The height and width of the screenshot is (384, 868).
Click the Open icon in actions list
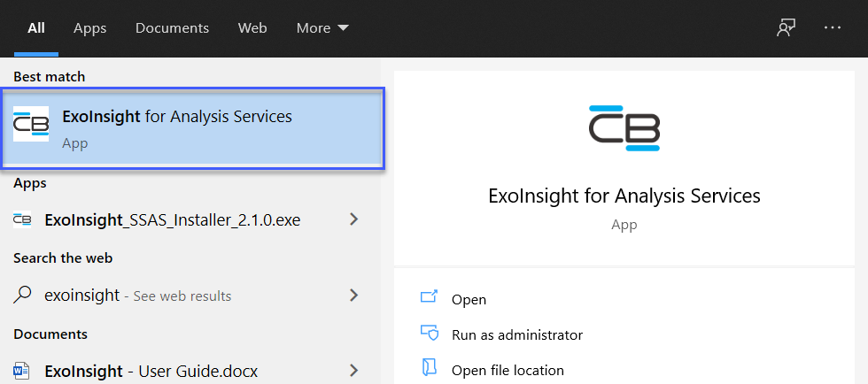click(x=430, y=299)
